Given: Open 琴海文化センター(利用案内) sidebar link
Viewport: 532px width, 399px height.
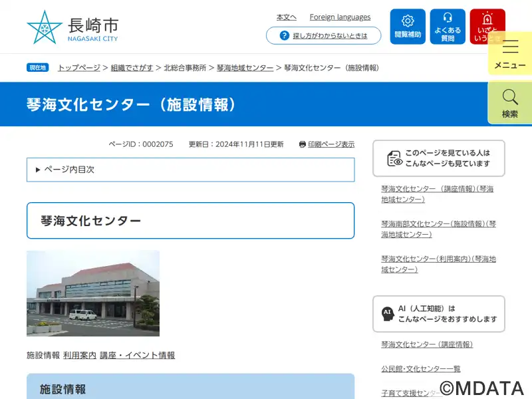Looking at the screenshot, I should [x=438, y=264].
